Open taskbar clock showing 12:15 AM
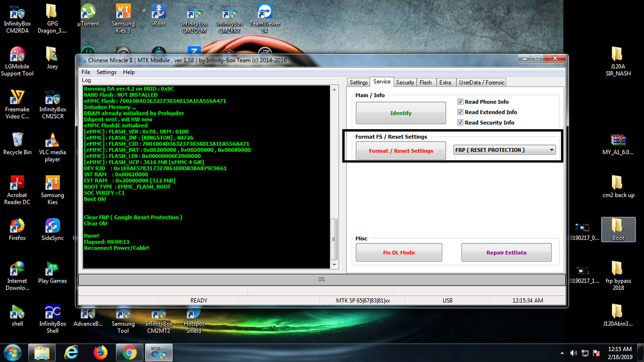This screenshot has height=362, width=644. [x=620, y=353]
